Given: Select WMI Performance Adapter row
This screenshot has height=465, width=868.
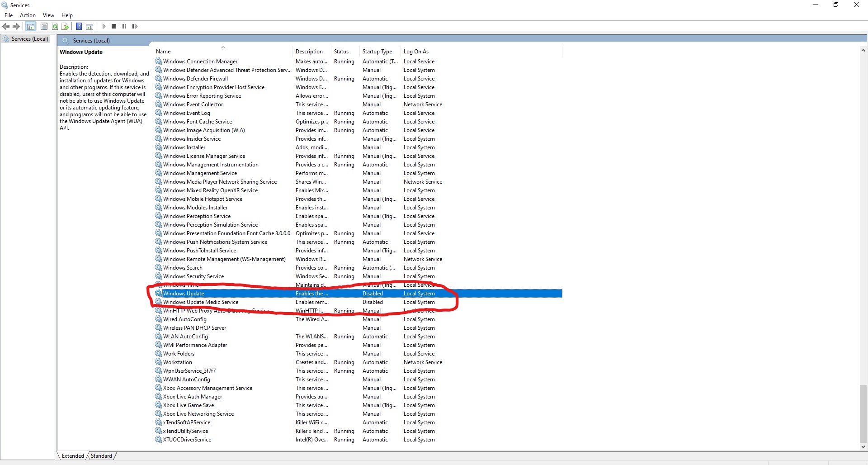Looking at the screenshot, I should pyautogui.click(x=358, y=345).
